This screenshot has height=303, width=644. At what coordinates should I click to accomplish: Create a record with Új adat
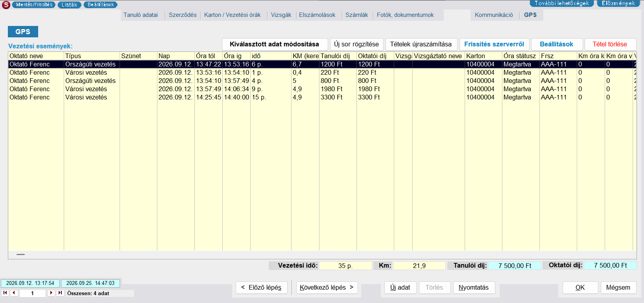click(x=400, y=287)
